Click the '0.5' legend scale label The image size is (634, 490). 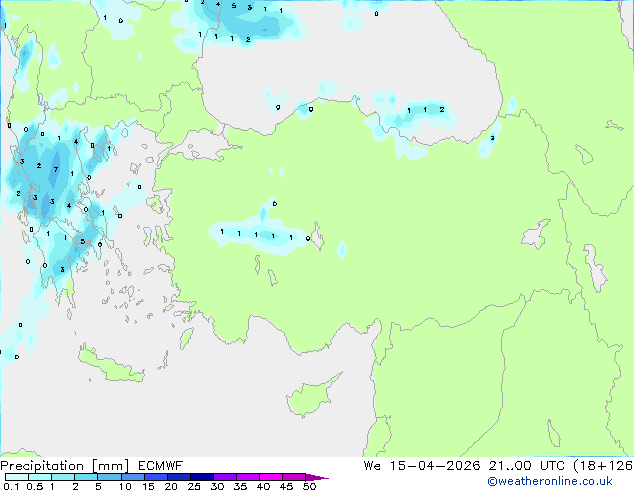coord(35,486)
